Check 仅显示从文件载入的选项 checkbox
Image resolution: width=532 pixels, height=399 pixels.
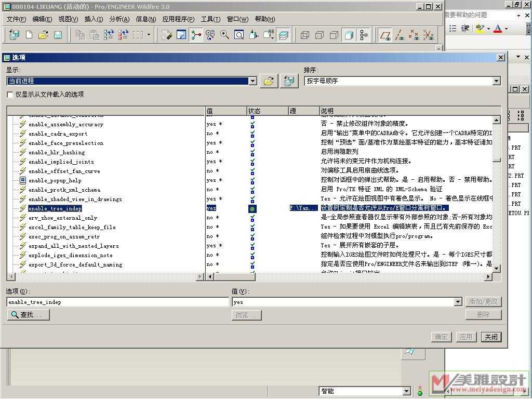click(x=10, y=95)
